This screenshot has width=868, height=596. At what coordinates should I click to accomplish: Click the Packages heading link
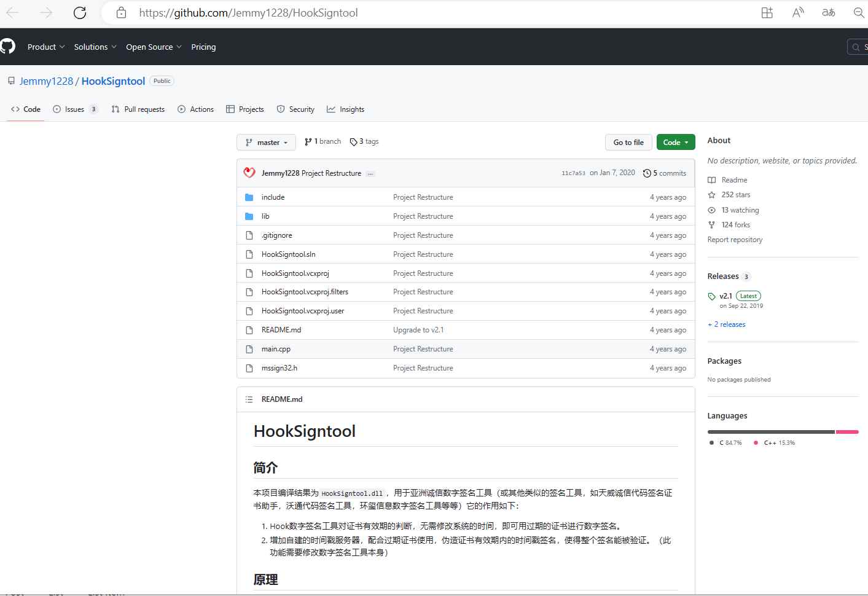tap(724, 361)
